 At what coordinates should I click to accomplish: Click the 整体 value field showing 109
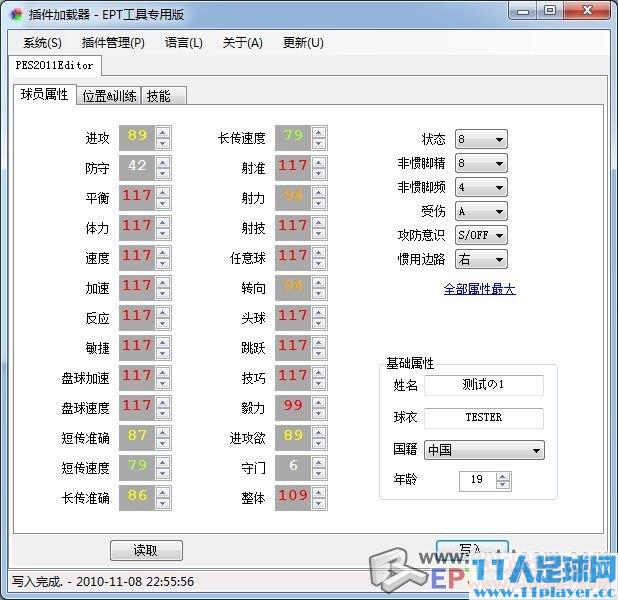coord(293,498)
